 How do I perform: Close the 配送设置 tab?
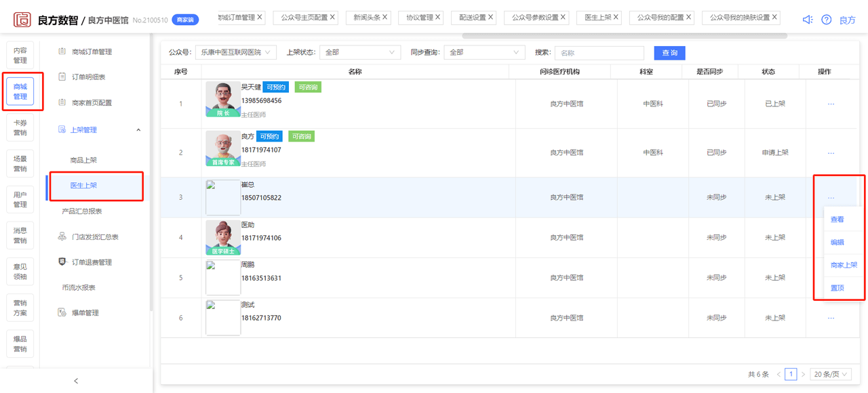[490, 17]
